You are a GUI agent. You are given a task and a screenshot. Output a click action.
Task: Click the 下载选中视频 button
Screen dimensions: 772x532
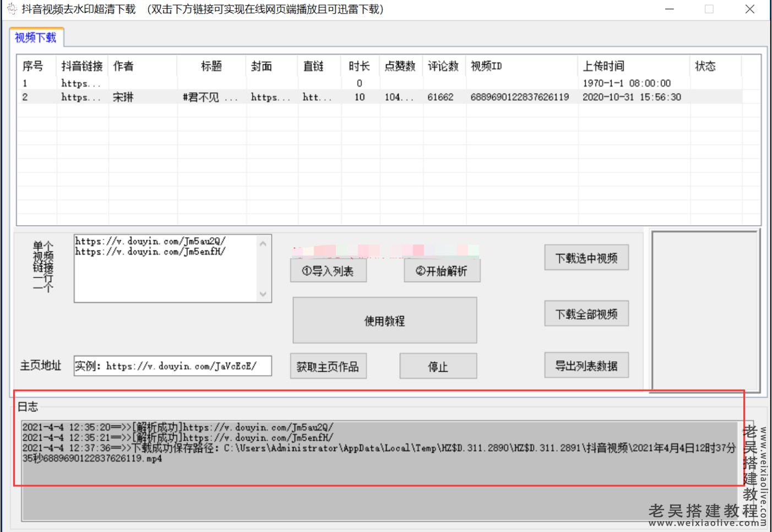click(586, 258)
